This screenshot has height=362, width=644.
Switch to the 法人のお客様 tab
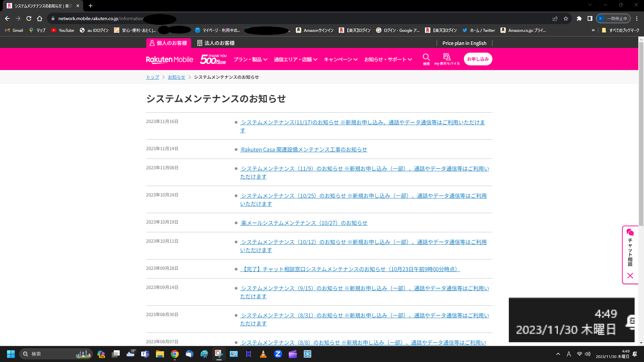pos(216,43)
